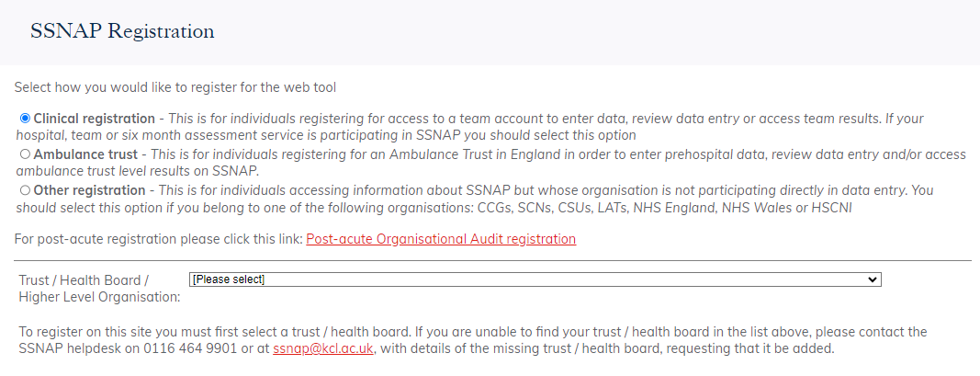The width and height of the screenshot is (980, 376).
Task: Click the "Trust / Health Board /" field label
Action: tap(84, 279)
